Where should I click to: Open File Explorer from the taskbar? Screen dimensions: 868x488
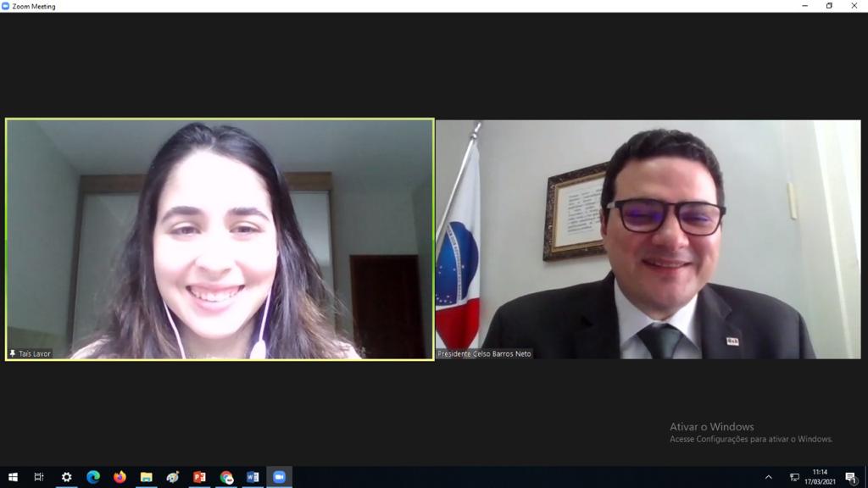146,477
